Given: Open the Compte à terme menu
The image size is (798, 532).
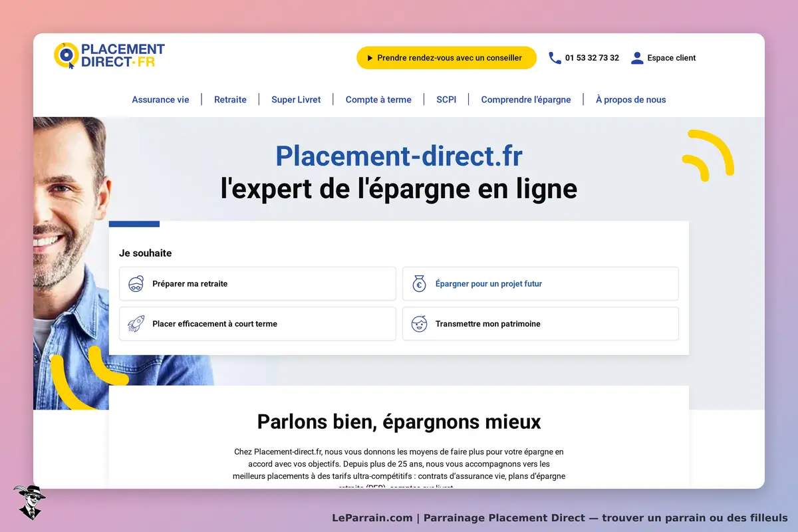Looking at the screenshot, I should [378, 100].
